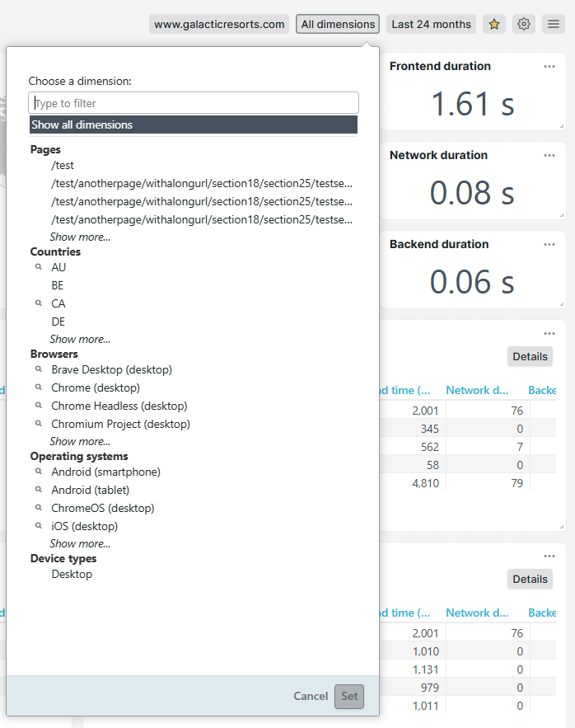
Task: Open Details for the upper data table
Action: (530, 356)
